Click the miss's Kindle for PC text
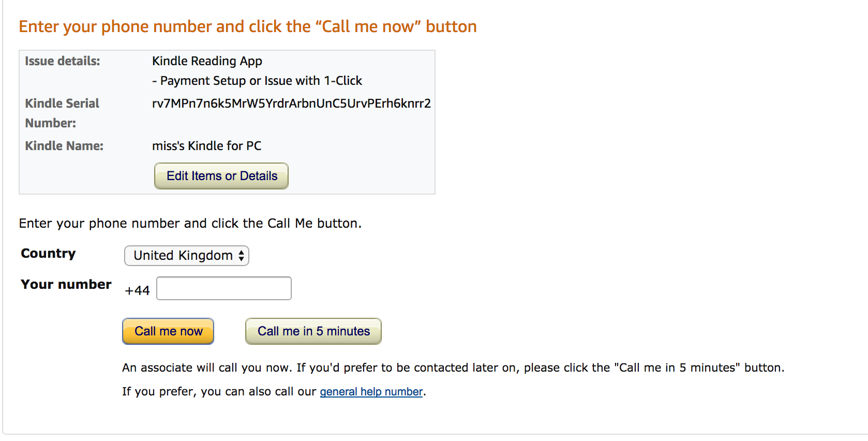The image size is (868, 441). 206,146
